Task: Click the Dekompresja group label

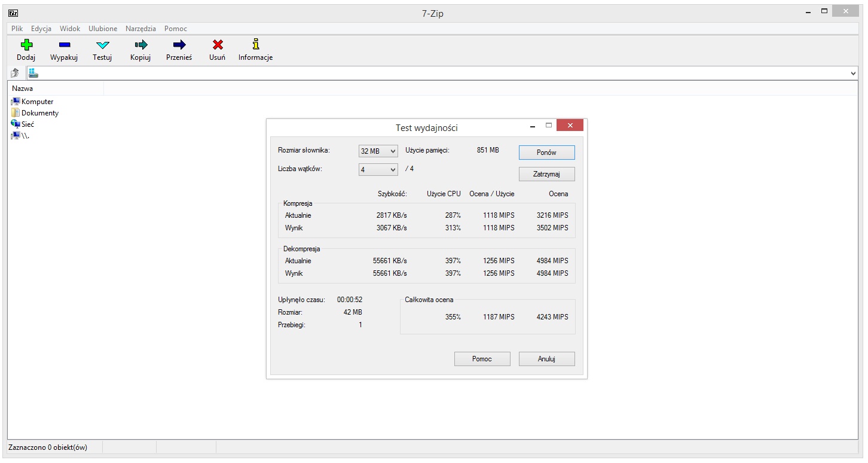Action: tap(302, 249)
